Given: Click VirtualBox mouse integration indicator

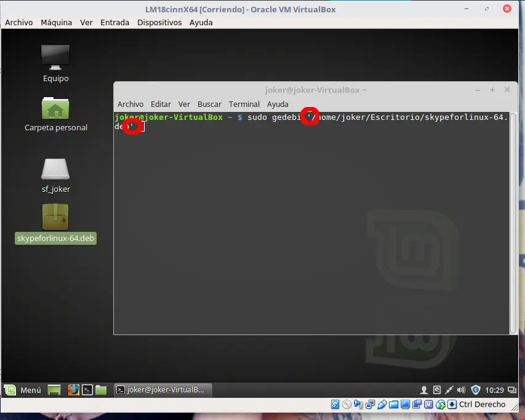Looking at the screenshot, I should point(440,405).
